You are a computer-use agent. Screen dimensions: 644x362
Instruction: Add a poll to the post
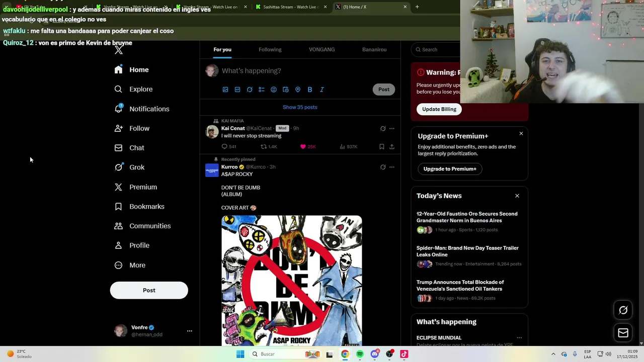point(262,89)
